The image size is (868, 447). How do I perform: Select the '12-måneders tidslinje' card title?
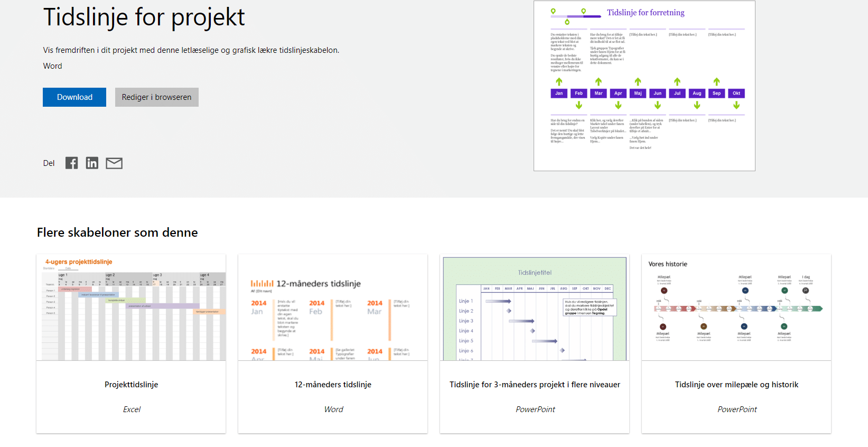[x=333, y=385]
